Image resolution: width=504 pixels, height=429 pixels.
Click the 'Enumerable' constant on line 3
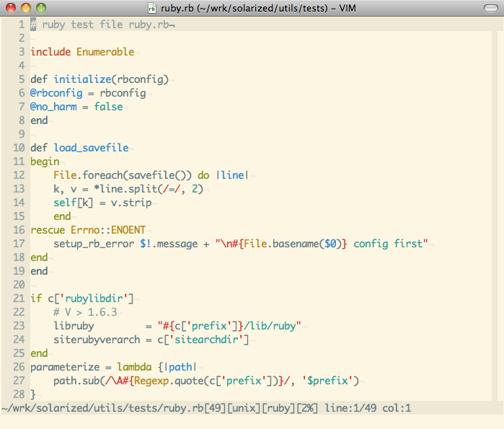point(105,52)
